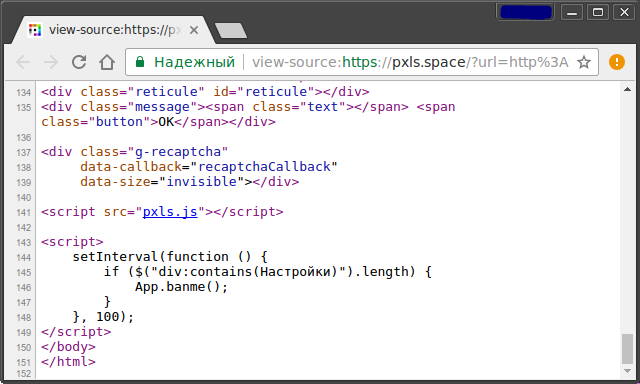Click the address bar URL field
The height and width of the screenshot is (384, 640).
coord(410,62)
